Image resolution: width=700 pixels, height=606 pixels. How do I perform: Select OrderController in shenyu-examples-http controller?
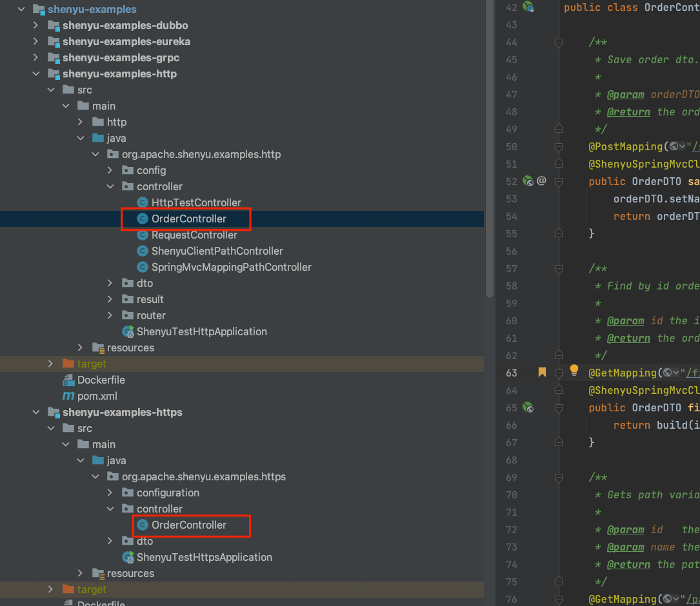[x=189, y=219]
